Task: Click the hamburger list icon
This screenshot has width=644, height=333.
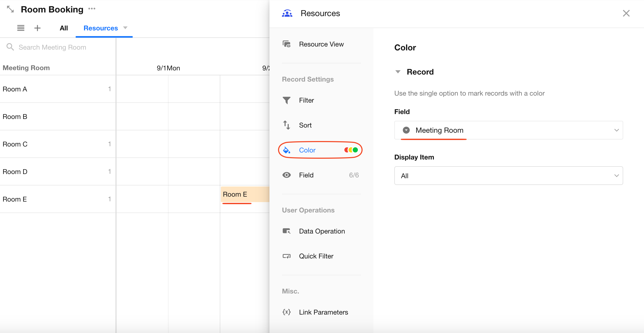Action: [21, 28]
